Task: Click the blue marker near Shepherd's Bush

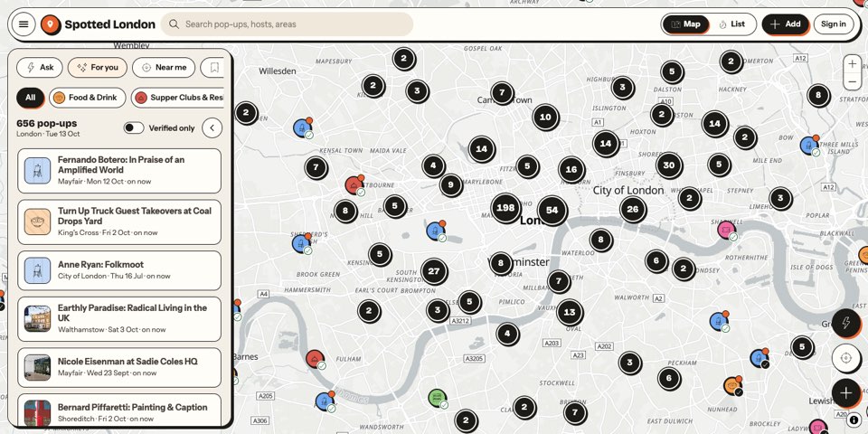Action: 301,243
